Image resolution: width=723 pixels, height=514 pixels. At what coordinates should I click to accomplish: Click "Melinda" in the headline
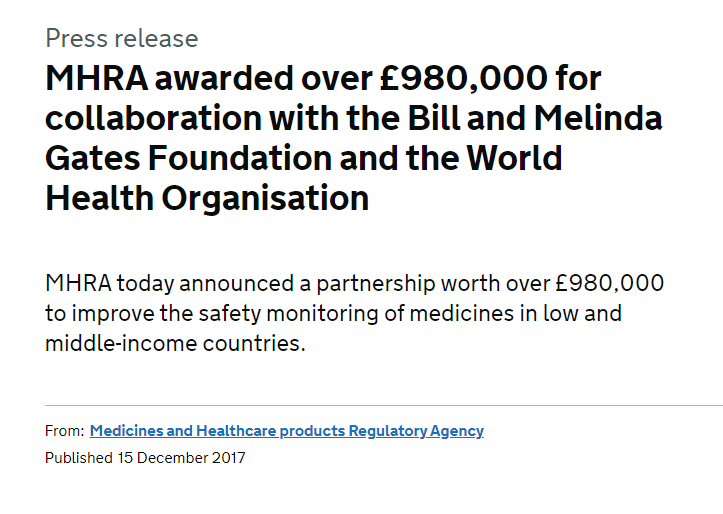598,118
